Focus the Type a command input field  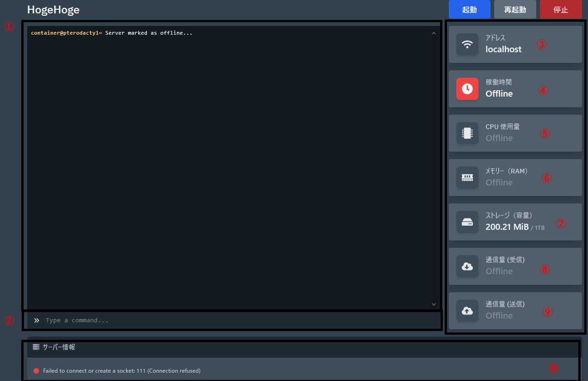click(231, 320)
